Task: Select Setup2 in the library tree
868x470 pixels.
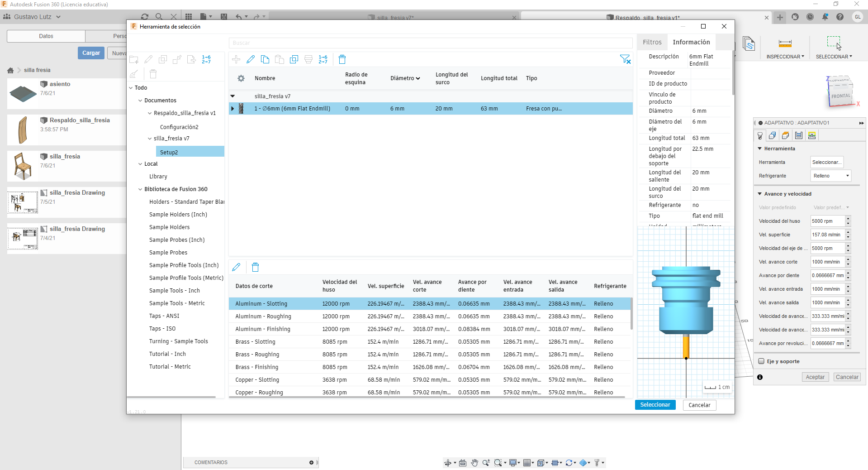Action: click(x=190, y=152)
